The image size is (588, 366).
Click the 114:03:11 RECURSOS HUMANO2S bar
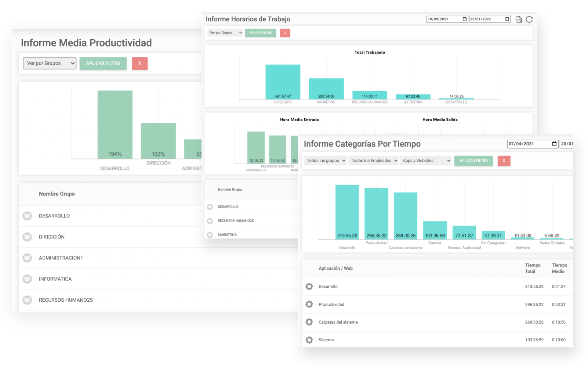coord(370,95)
